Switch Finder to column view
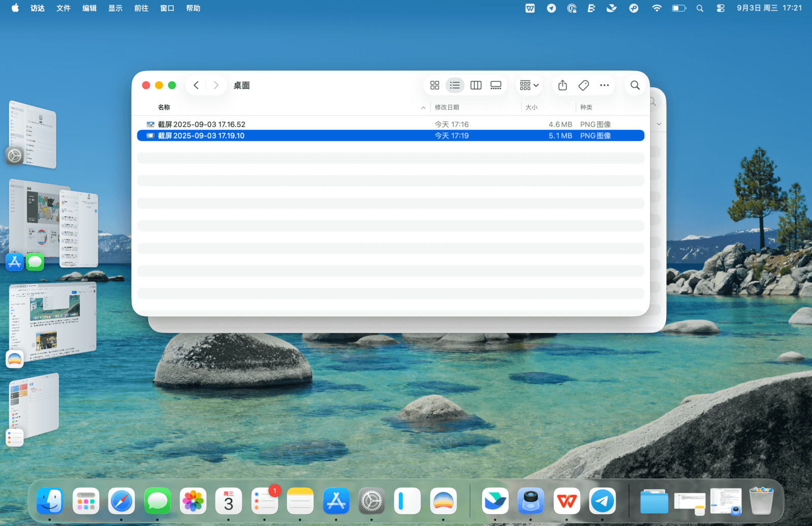Viewport: 812px width, 526px height. pyautogui.click(x=476, y=85)
